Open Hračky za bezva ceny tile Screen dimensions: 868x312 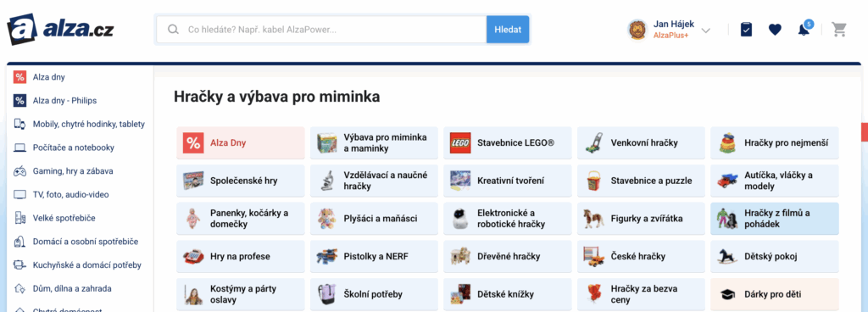tap(641, 294)
